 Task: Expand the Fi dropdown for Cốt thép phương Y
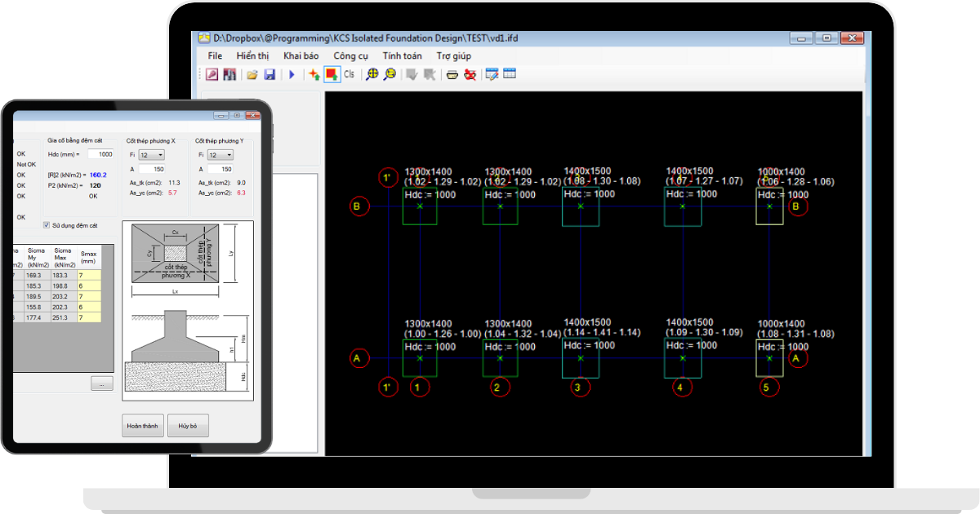click(x=220, y=155)
